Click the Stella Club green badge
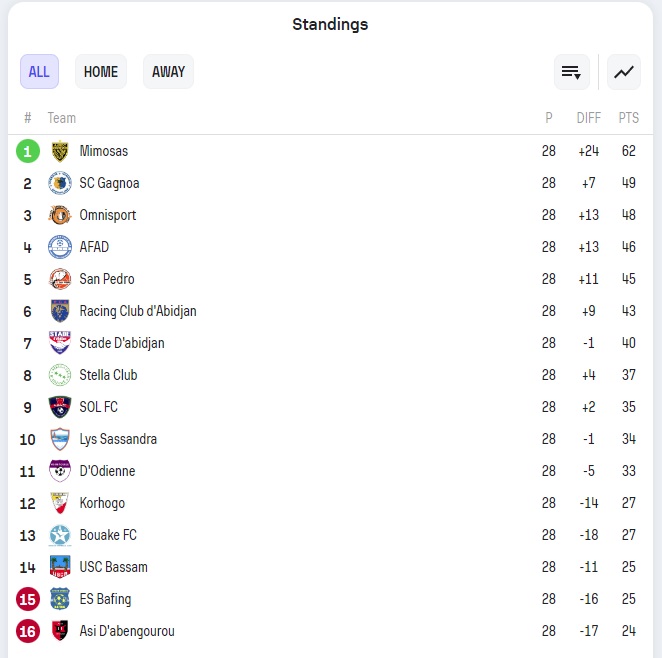 (60, 375)
